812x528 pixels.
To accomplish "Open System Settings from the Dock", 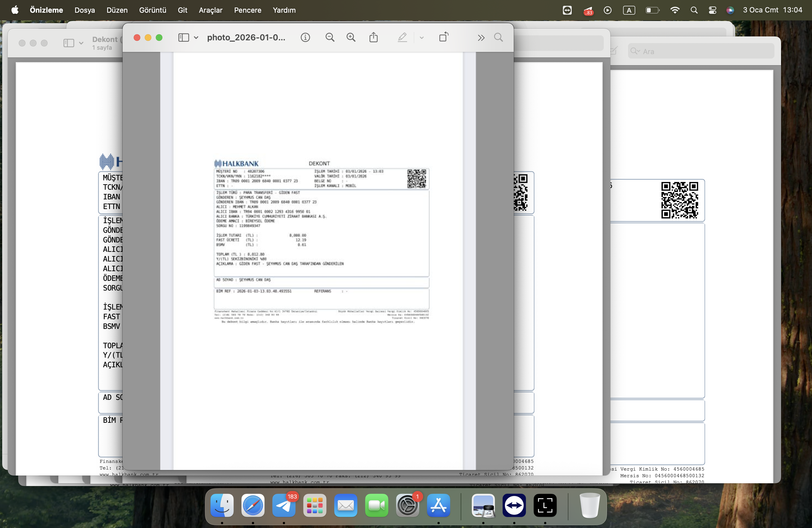I will pos(407,505).
